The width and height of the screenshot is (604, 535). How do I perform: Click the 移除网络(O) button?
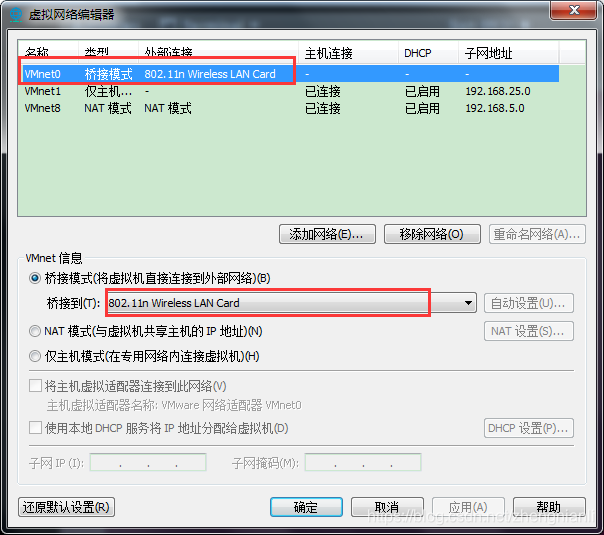point(432,234)
